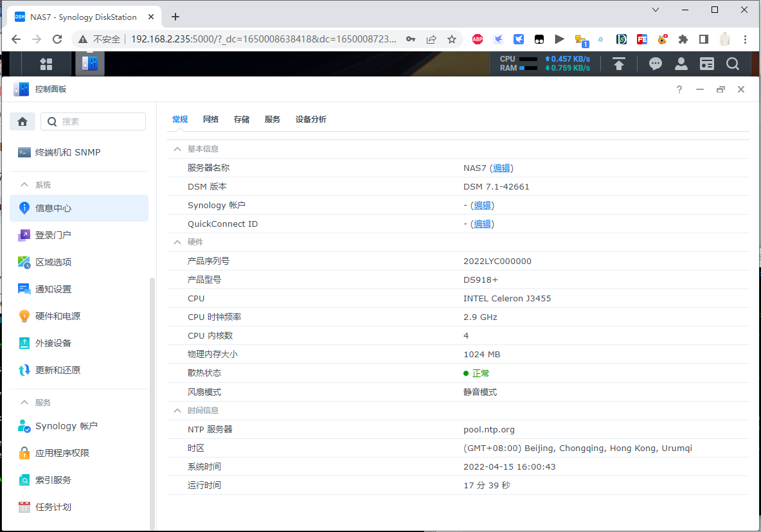Click the Control Panel icon in DSM taskbar
Viewport: 761px width, 532px height.
pos(90,64)
